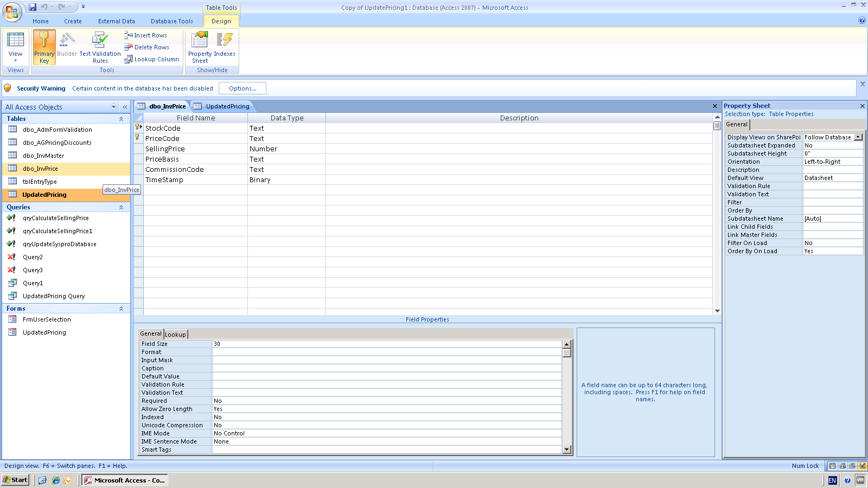
Task: Click the Default View property value
Action: (x=833, y=178)
